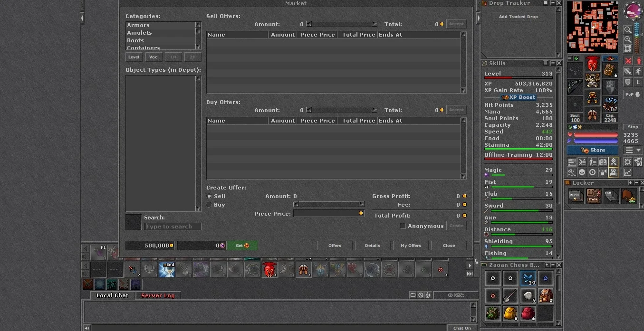Image resolution: width=644 pixels, height=331 pixels.
Task: Enable the Anonymous checkbox
Action: point(403,226)
